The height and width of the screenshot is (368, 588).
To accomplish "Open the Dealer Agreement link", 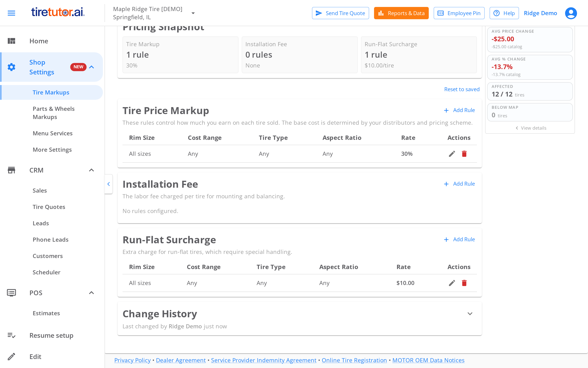I will [x=181, y=360].
